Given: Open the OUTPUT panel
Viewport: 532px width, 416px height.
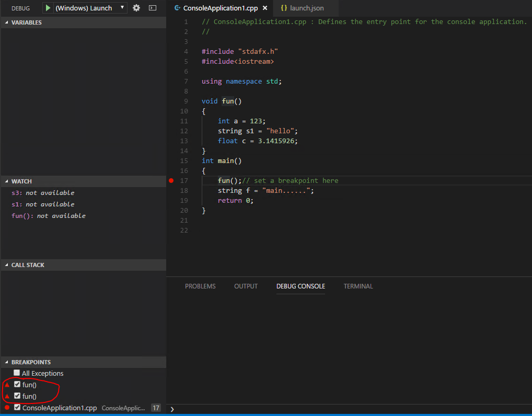Looking at the screenshot, I should [246, 286].
